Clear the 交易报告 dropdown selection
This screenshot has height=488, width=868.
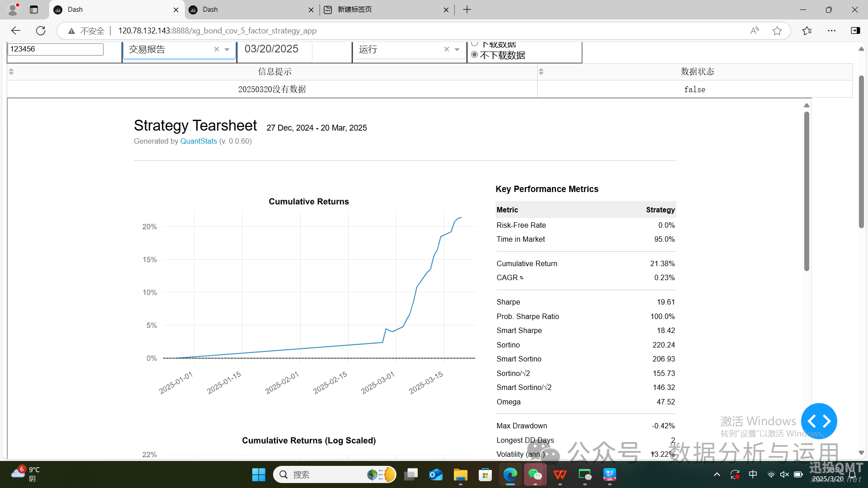(217, 49)
